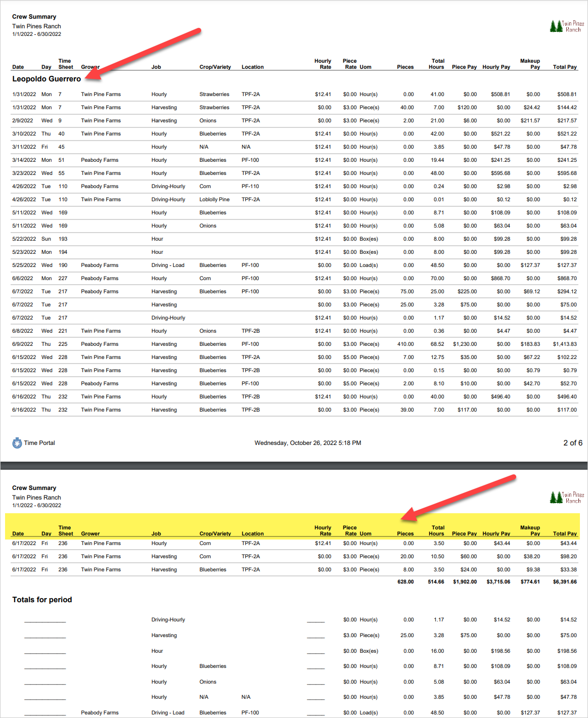Click the Time Portal footer label

(x=39, y=443)
